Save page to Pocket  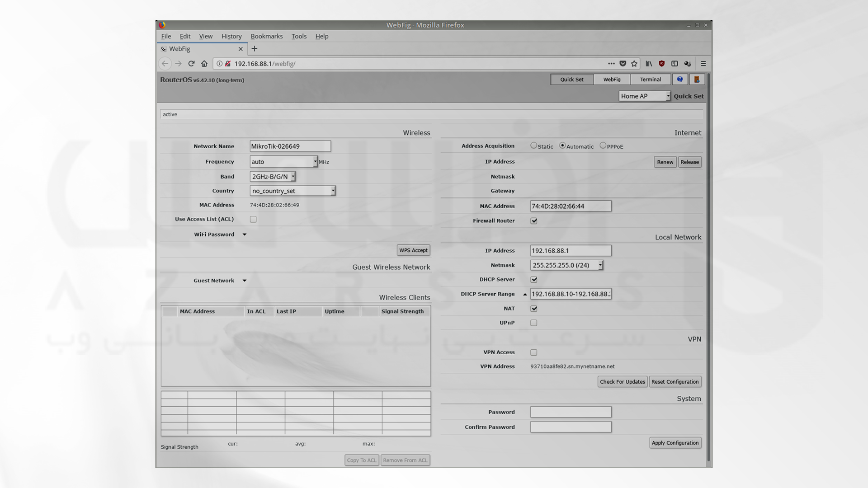point(623,64)
